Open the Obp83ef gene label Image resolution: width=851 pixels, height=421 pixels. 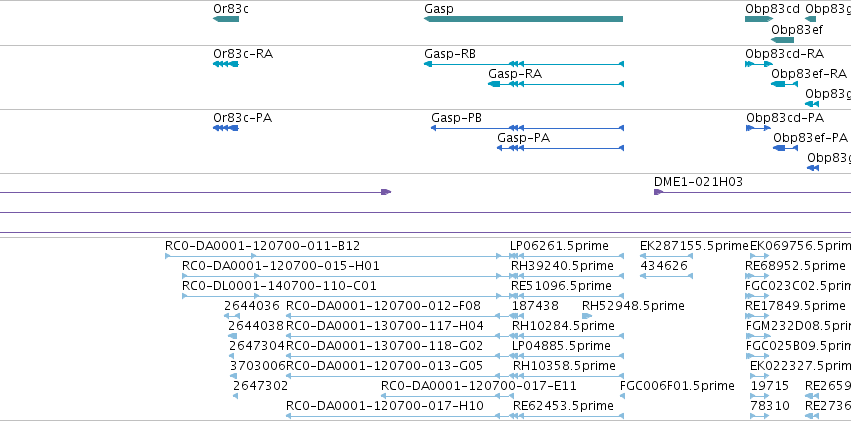pyautogui.click(x=797, y=30)
